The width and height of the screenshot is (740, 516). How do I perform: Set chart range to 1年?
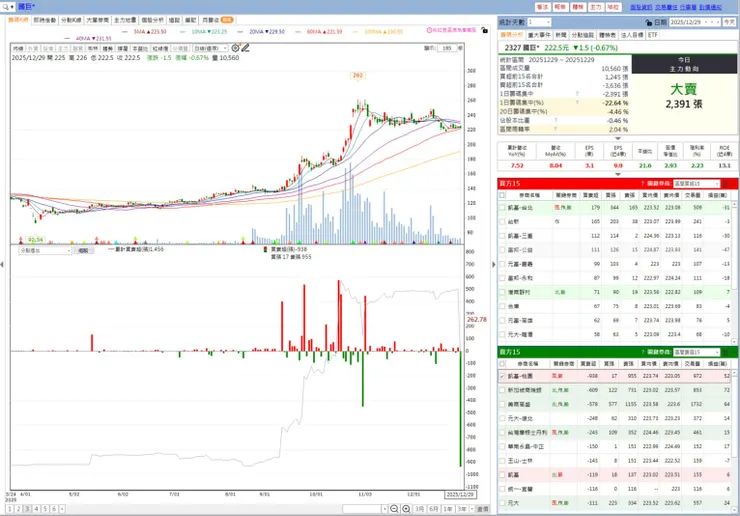pyautogui.click(x=447, y=509)
